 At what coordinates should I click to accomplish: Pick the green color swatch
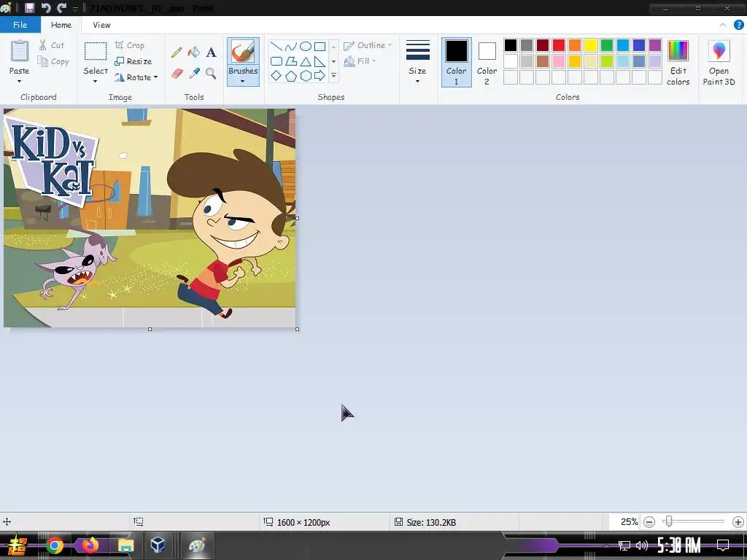[x=607, y=45]
